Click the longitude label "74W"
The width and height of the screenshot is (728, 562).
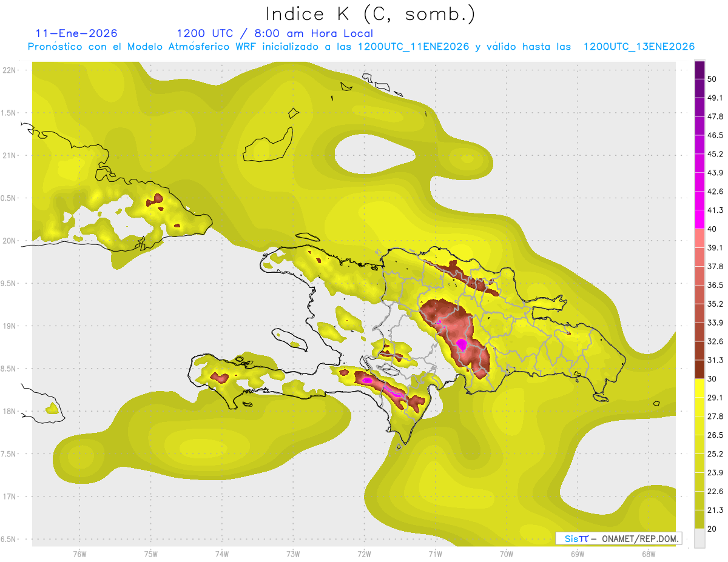tap(222, 554)
